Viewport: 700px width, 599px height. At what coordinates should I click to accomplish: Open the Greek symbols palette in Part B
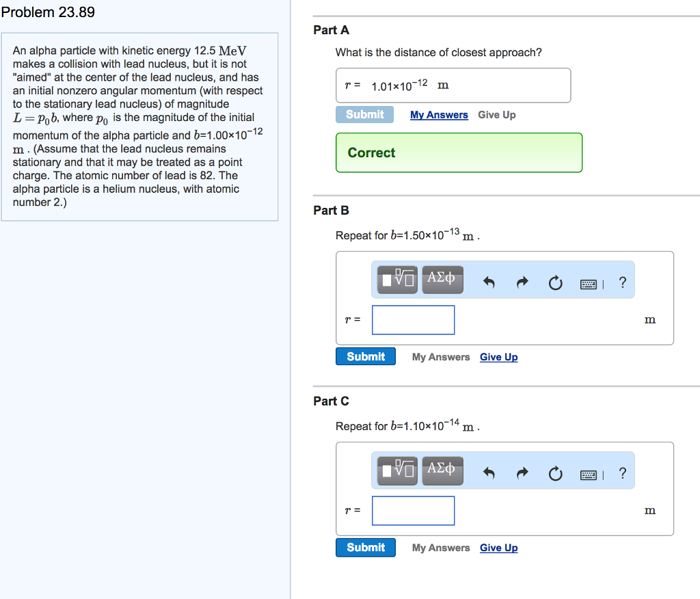pyautogui.click(x=442, y=279)
